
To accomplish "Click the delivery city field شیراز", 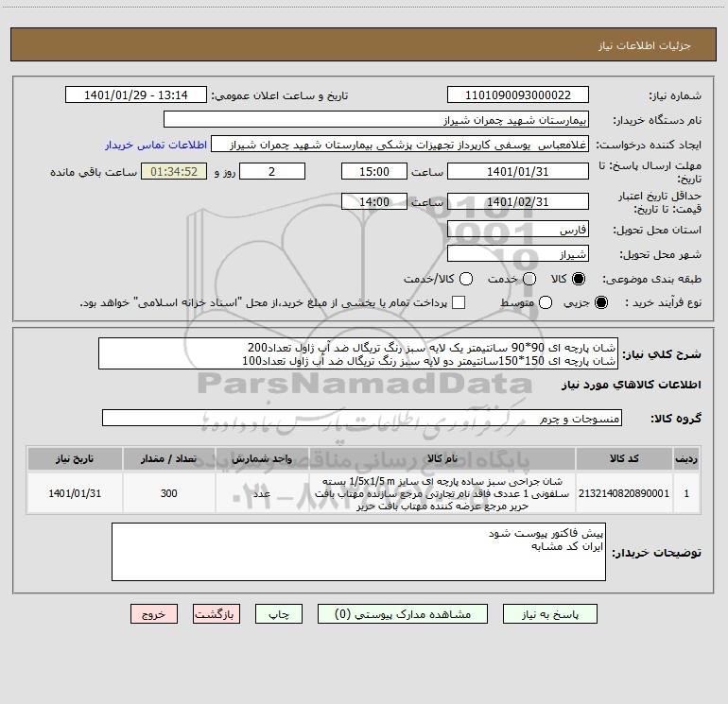I will point(518,253).
